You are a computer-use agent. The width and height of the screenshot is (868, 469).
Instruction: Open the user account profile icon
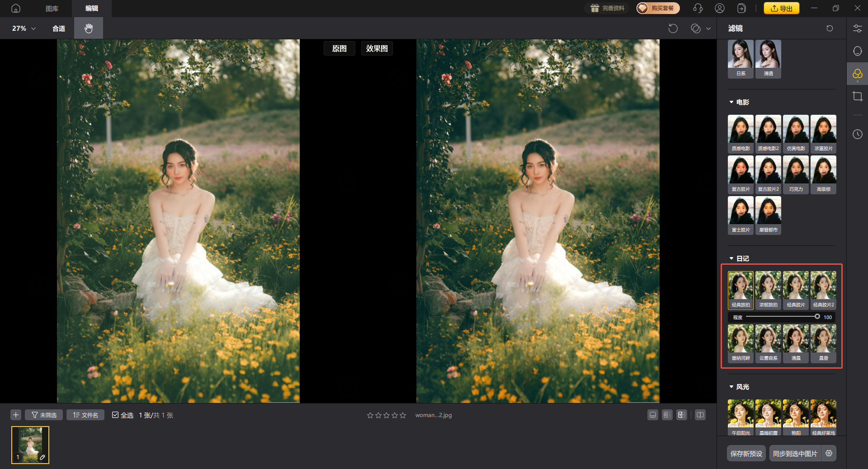click(719, 8)
